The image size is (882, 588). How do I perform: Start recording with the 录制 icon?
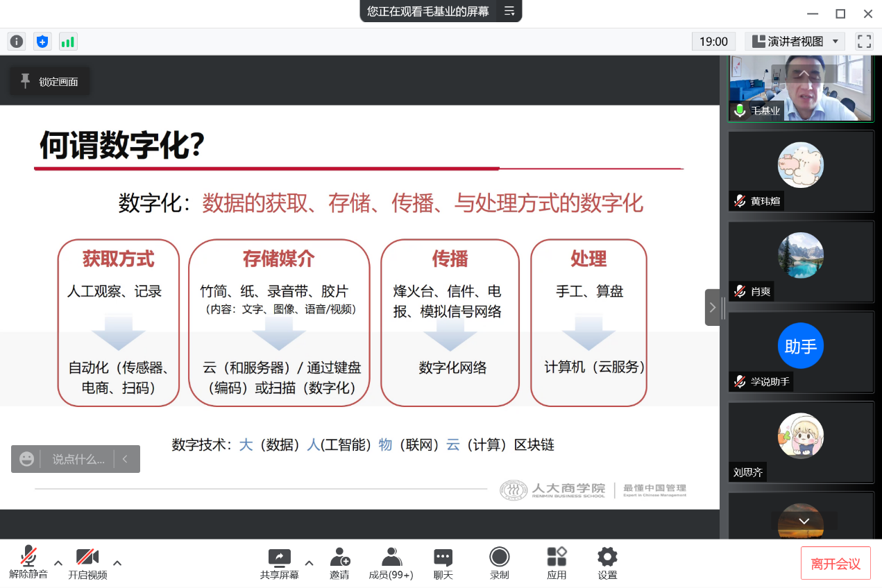pyautogui.click(x=499, y=562)
